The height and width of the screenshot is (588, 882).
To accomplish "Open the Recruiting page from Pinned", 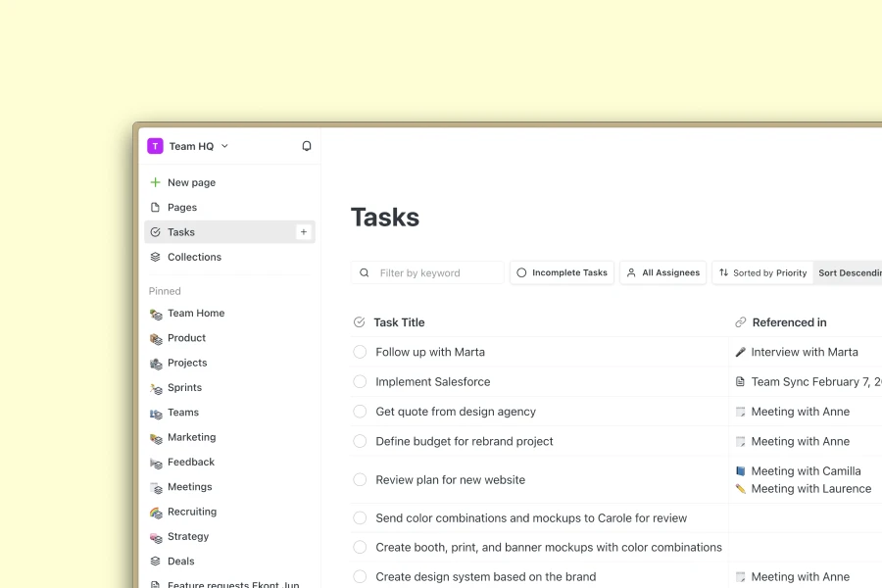I will click(191, 512).
